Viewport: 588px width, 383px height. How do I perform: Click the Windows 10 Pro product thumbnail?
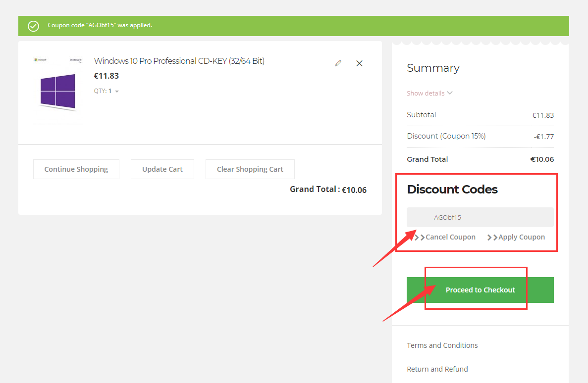point(58,90)
